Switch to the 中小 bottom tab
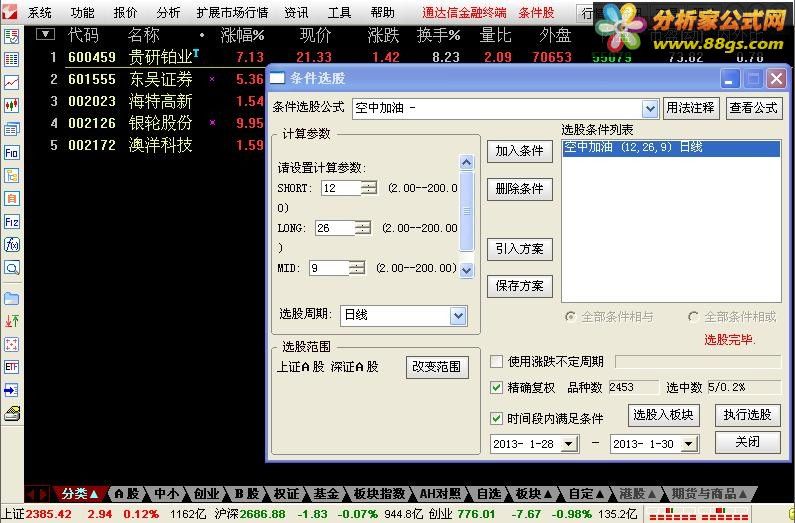The image size is (795, 523). click(x=166, y=493)
